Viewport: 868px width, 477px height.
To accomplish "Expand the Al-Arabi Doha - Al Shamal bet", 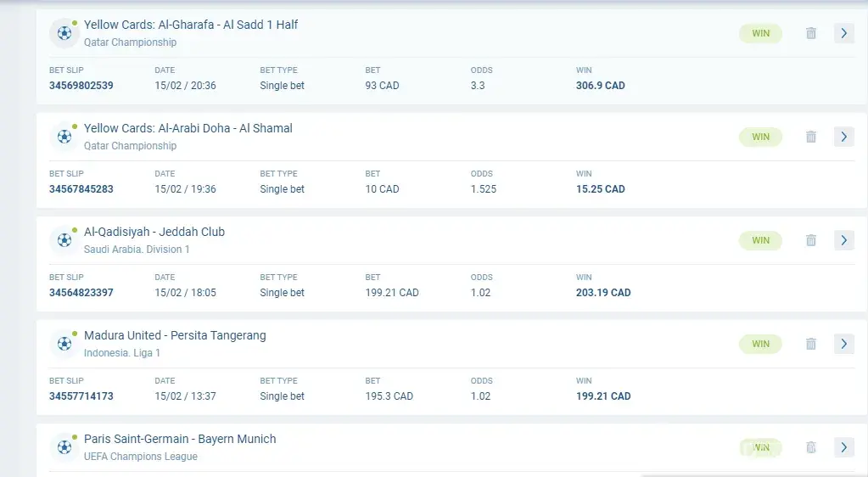I will (x=843, y=137).
